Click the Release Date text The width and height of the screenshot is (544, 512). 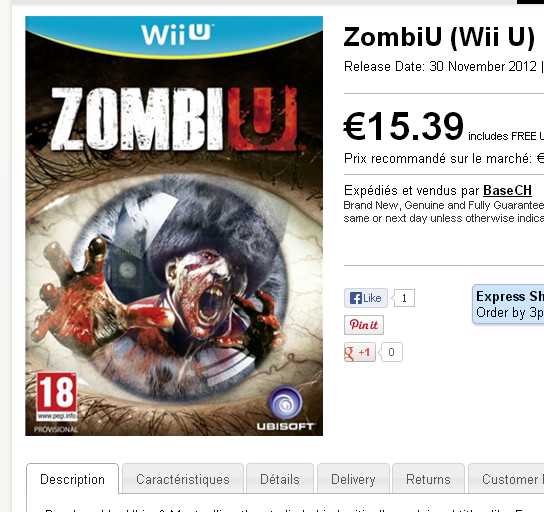(x=440, y=66)
